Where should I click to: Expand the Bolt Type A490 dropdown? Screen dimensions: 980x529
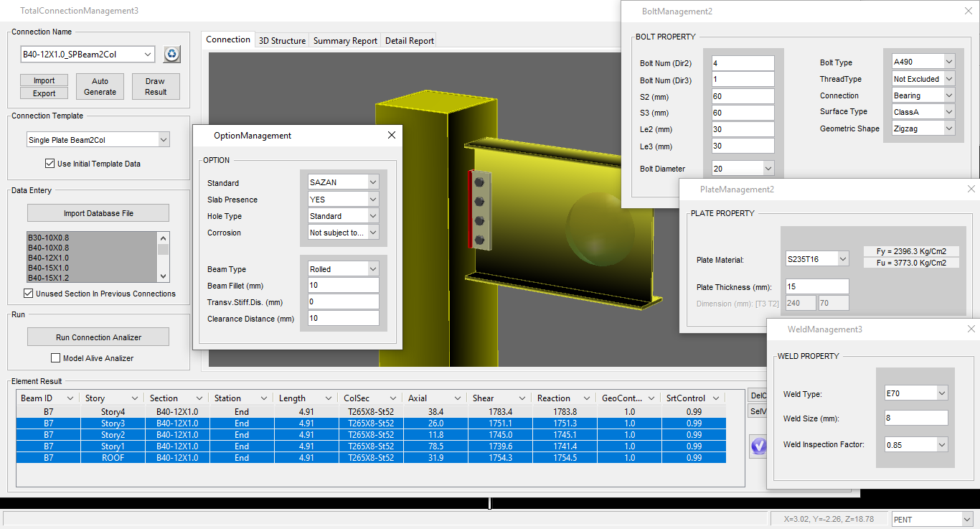[x=949, y=62]
